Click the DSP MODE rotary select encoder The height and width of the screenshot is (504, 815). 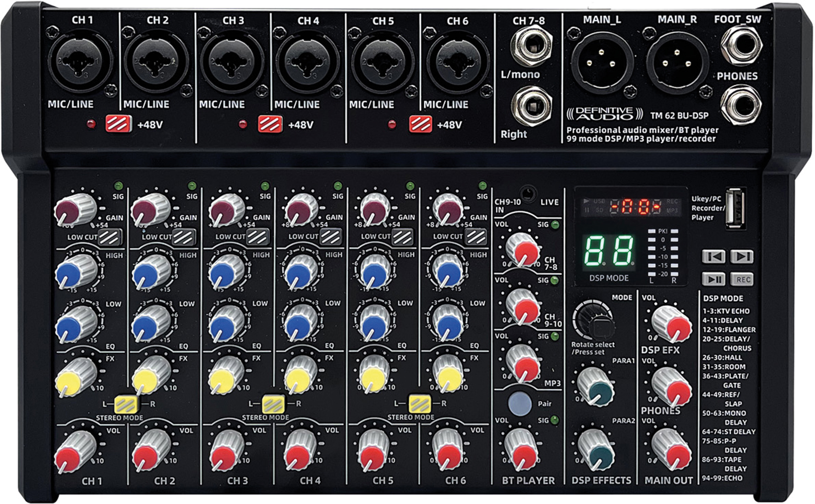pos(593,320)
